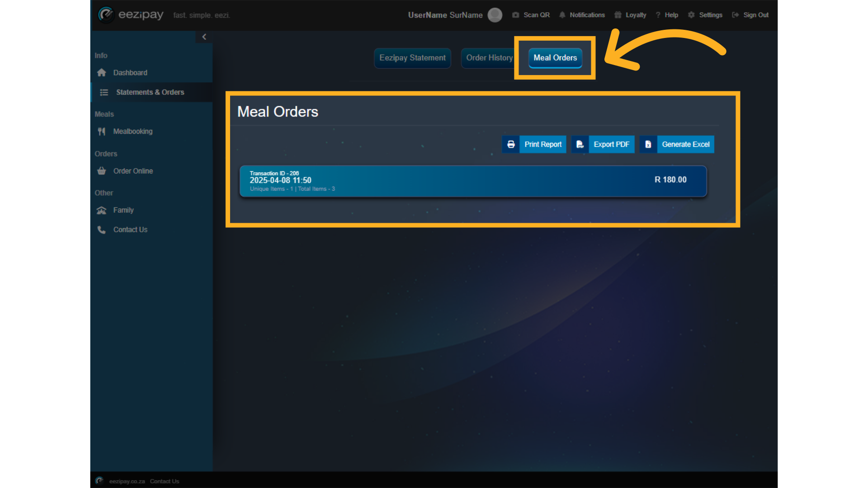Click the Sign Out arrow icon
Screen dimensions: 868x488
click(x=736, y=15)
